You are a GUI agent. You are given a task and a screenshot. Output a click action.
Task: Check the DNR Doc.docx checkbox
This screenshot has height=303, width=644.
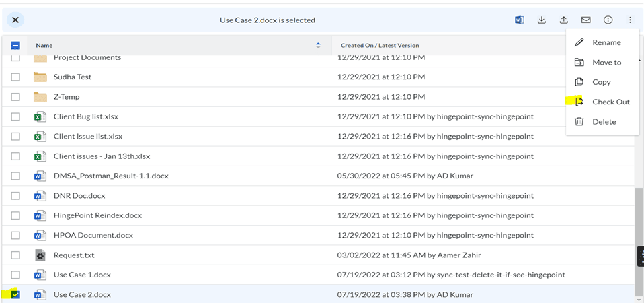[x=15, y=196]
